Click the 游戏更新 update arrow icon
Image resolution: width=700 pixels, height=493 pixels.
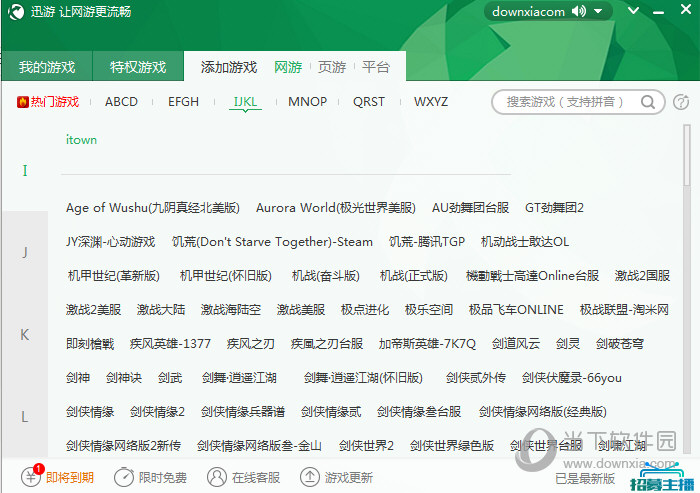(x=310, y=477)
